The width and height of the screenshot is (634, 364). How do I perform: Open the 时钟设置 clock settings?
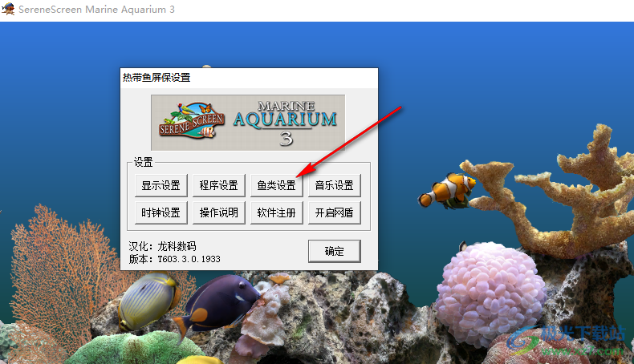[161, 212]
